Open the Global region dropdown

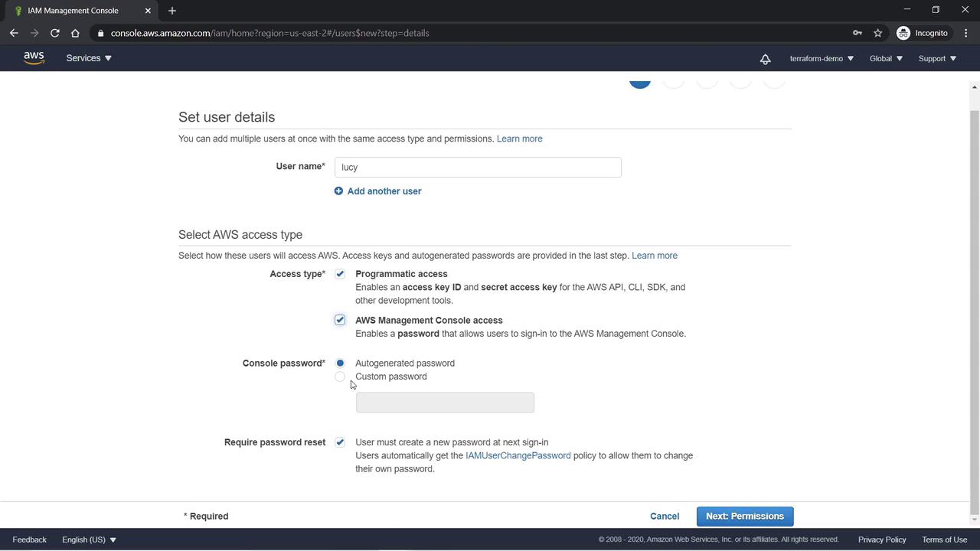click(x=886, y=58)
